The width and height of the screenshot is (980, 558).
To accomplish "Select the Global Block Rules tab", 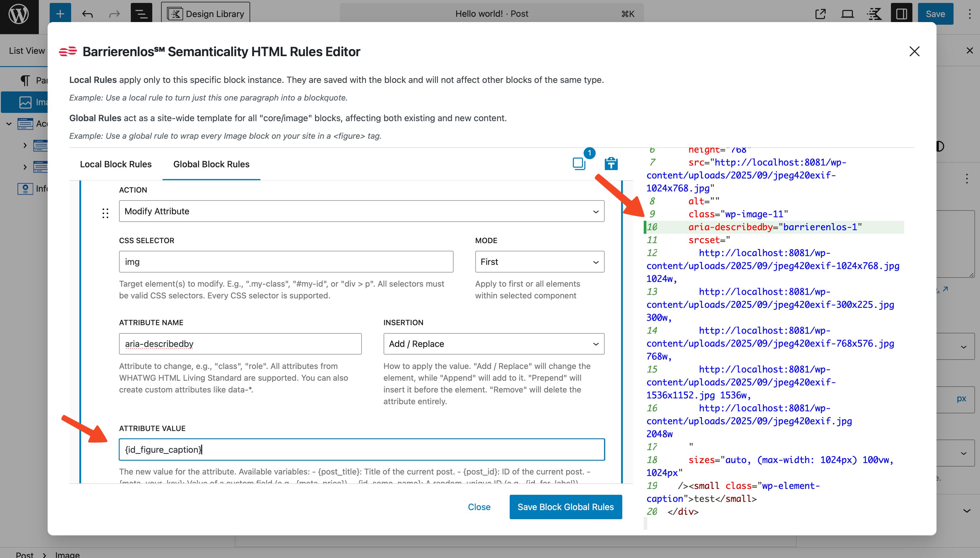I will [x=211, y=164].
